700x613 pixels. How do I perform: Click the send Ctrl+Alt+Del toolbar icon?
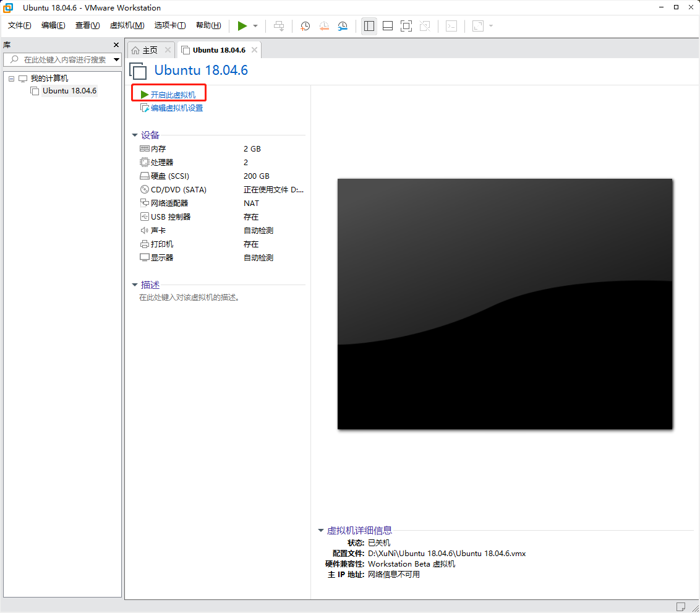[x=279, y=26]
